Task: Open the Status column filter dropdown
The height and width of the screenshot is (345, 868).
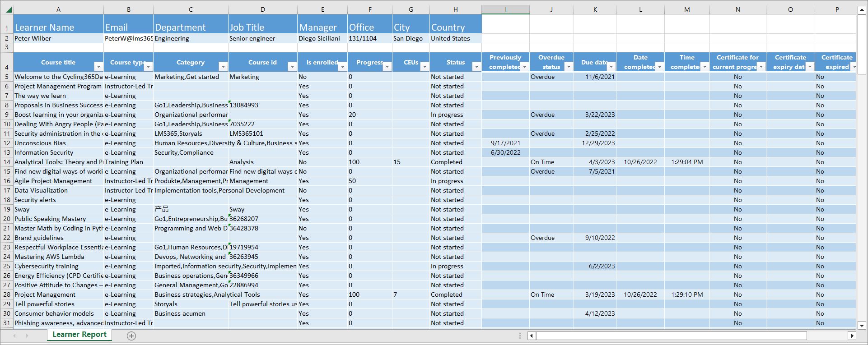Action: 476,67
